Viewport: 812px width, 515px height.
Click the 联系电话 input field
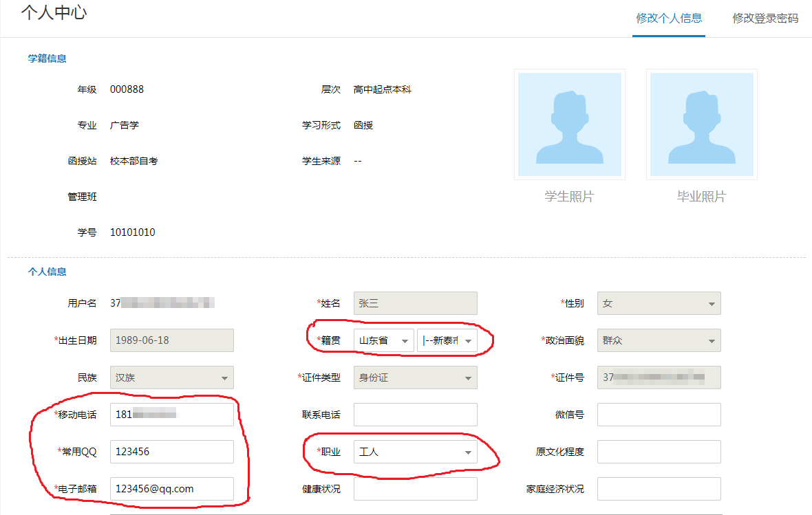[x=415, y=415]
